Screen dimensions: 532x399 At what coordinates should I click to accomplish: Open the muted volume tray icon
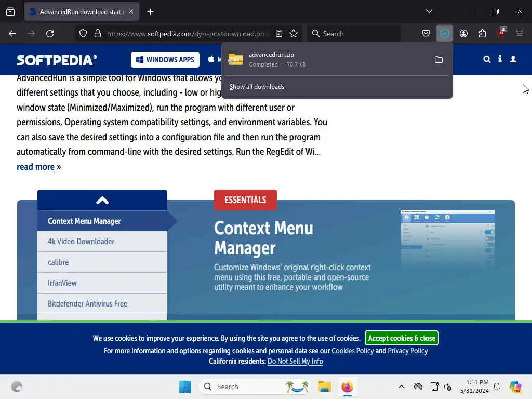coord(448,387)
